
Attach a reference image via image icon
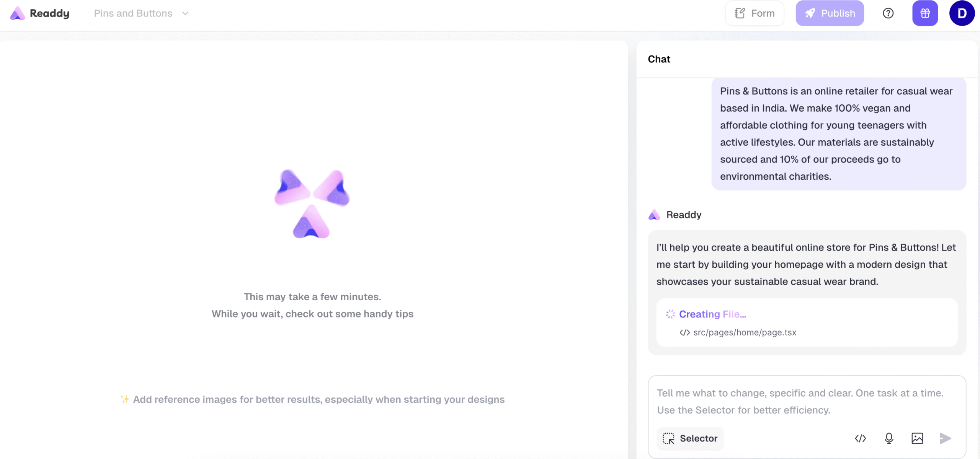coord(917,438)
